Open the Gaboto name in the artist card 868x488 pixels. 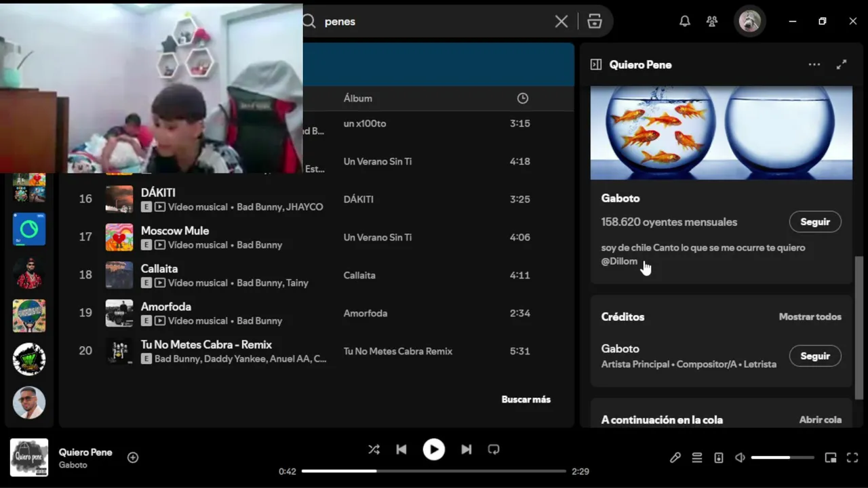coord(620,198)
